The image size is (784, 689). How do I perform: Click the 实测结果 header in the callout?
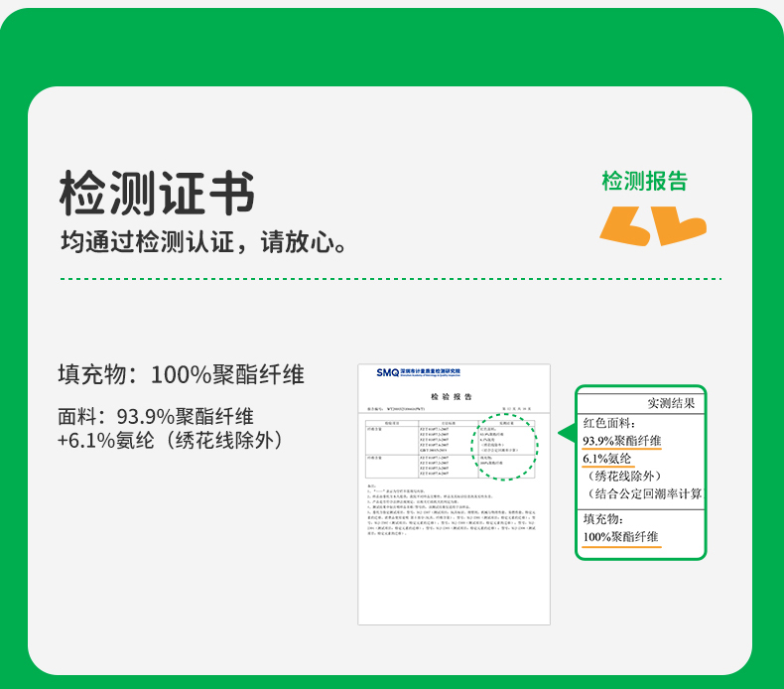pos(675,403)
